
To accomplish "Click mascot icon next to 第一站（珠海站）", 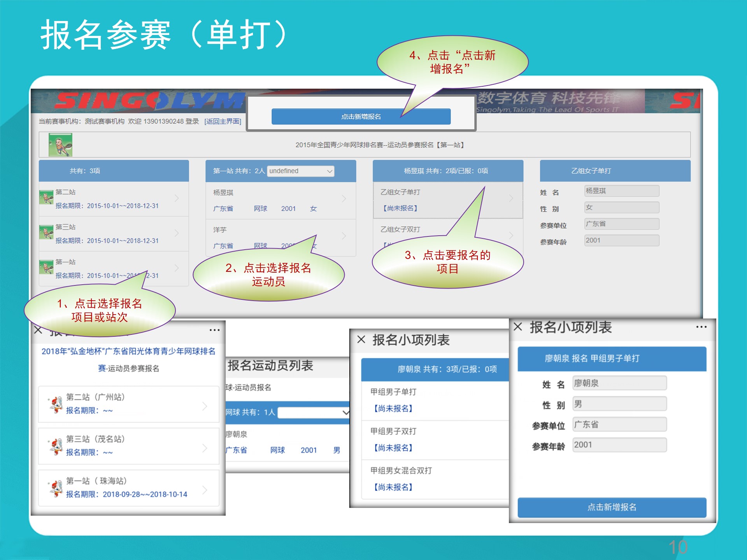I will click(x=56, y=488).
